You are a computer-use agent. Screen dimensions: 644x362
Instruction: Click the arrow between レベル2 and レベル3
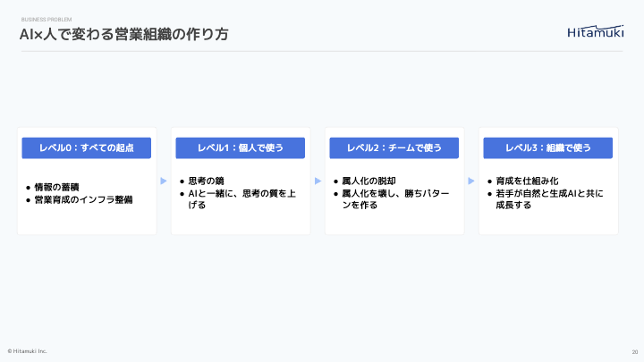click(x=471, y=181)
